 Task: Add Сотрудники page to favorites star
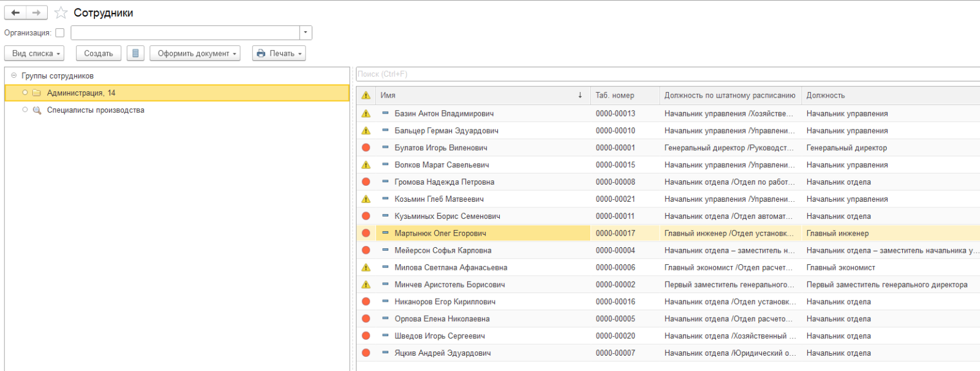pos(61,13)
